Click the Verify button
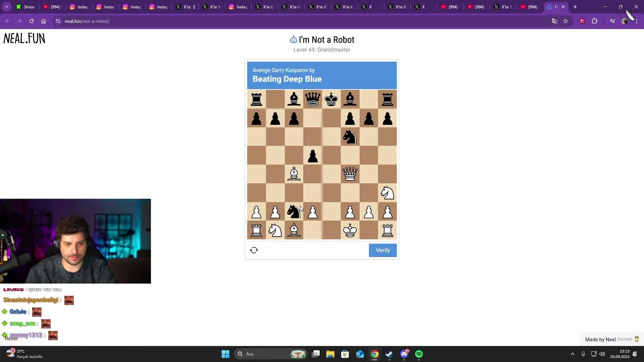This screenshot has height=362, width=644. (383, 250)
